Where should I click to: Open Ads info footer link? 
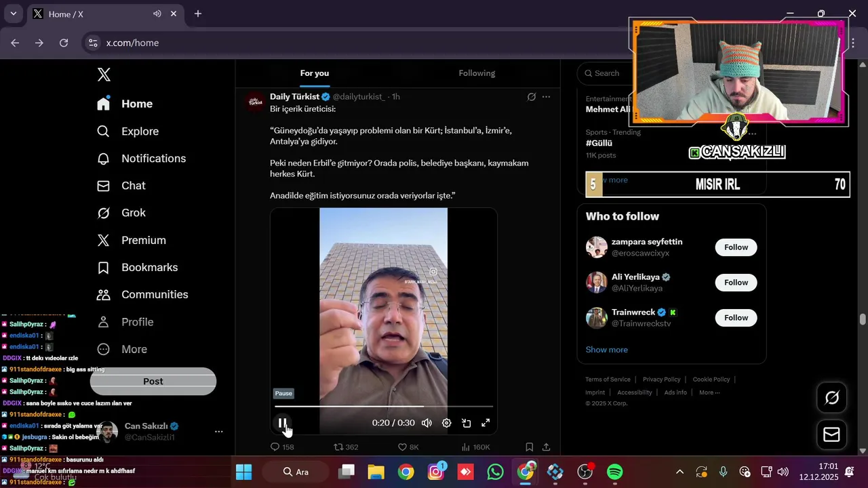point(675,392)
